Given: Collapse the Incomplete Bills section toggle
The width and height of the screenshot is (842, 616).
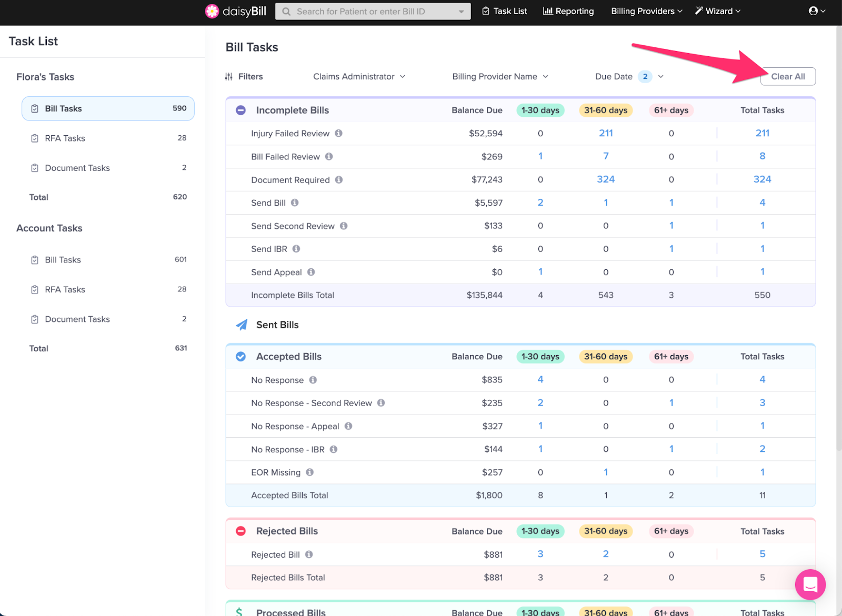Looking at the screenshot, I should (x=241, y=110).
